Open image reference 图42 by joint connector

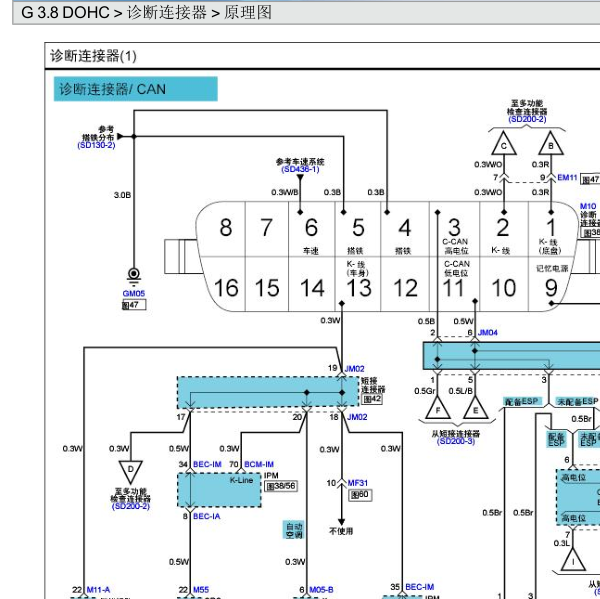[372, 399]
